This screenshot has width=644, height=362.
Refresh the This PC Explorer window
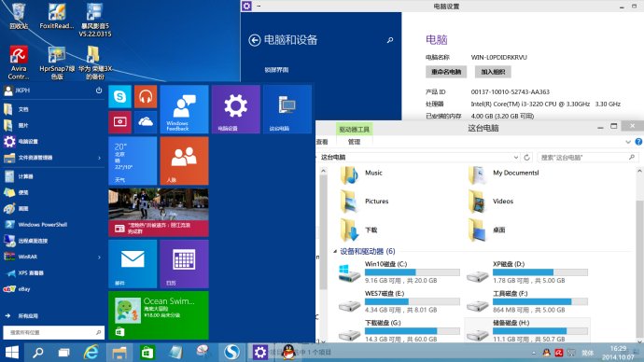[x=527, y=157]
